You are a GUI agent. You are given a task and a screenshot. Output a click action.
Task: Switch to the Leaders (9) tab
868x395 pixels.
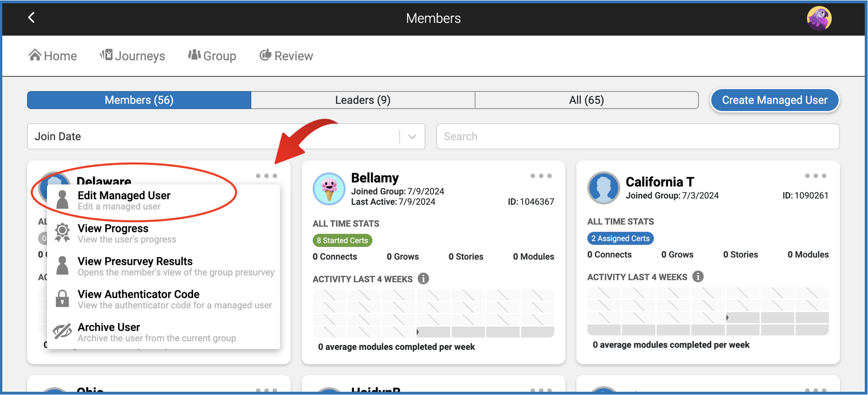(x=363, y=100)
